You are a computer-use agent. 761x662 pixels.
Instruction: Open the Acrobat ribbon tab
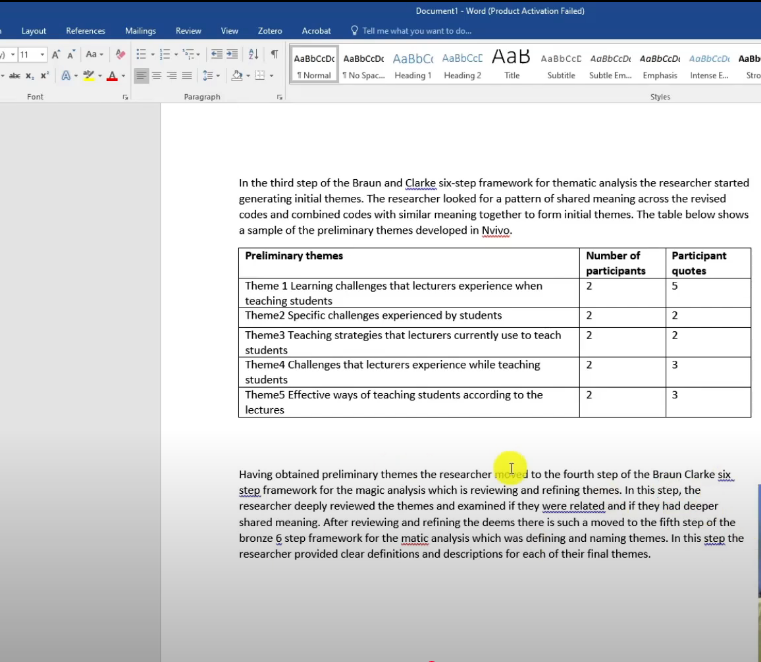316,31
